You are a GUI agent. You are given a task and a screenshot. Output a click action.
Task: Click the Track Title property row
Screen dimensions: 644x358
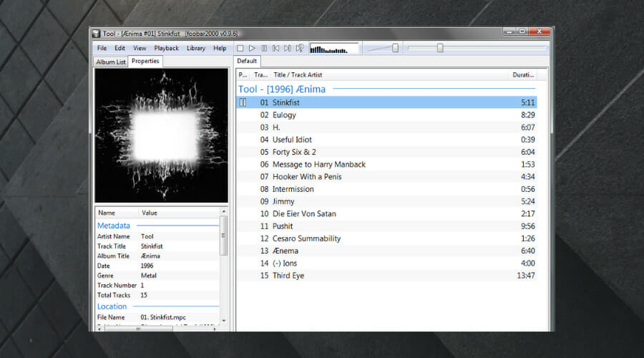tap(157, 246)
